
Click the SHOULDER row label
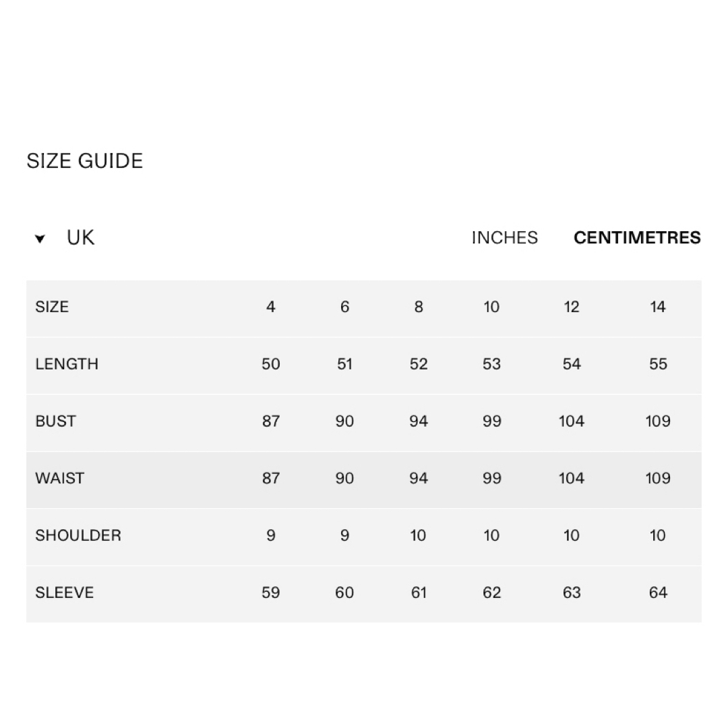78,535
